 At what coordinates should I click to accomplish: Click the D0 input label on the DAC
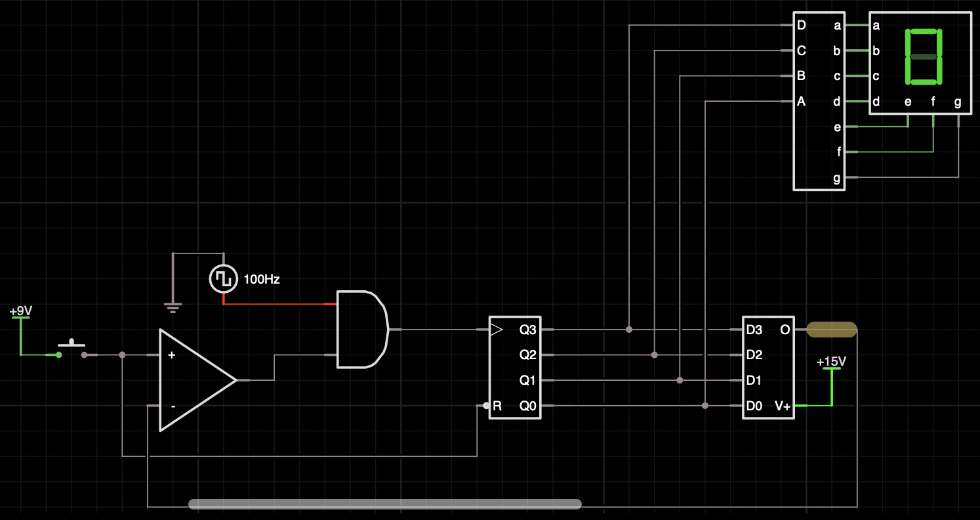click(754, 406)
